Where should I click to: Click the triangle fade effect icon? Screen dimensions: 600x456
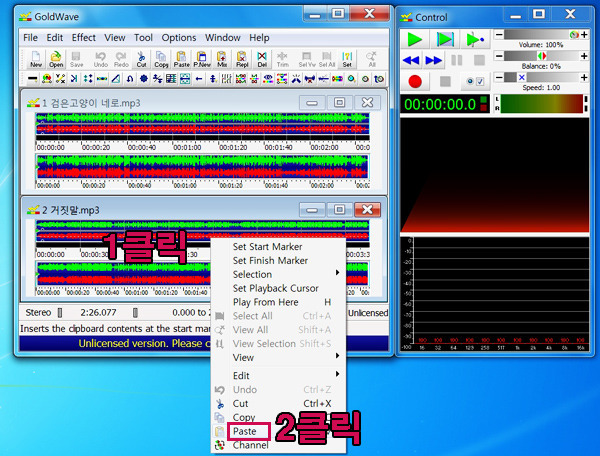[x=116, y=79]
